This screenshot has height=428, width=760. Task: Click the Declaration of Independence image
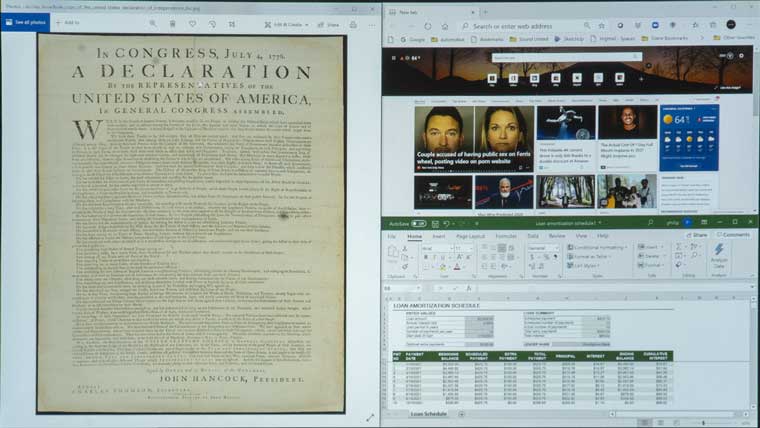(x=191, y=223)
